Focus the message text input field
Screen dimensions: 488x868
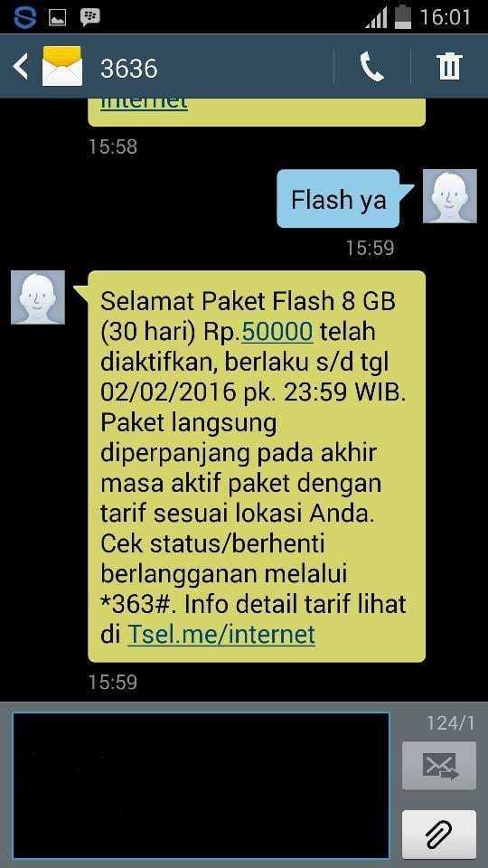[201, 785]
